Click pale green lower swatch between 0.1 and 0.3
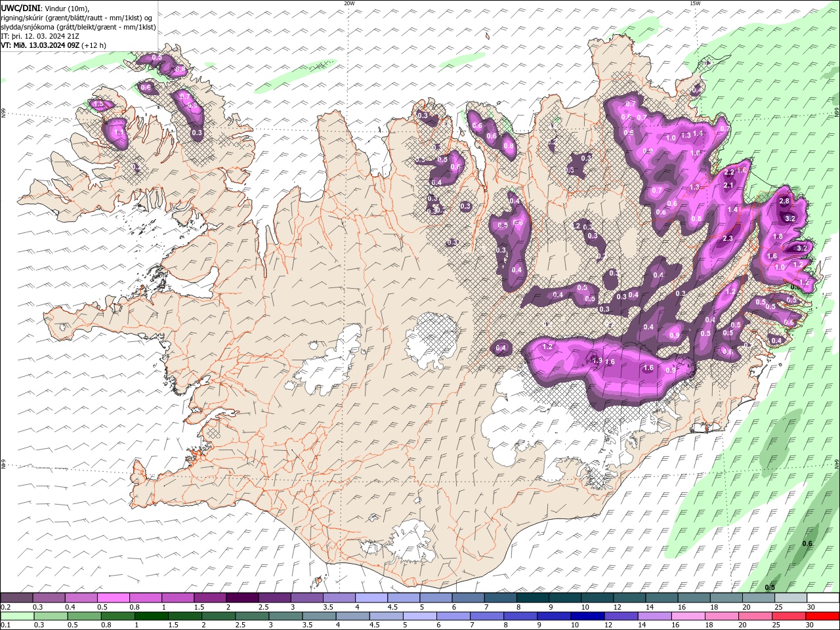840x630 pixels. coord(18,616)
